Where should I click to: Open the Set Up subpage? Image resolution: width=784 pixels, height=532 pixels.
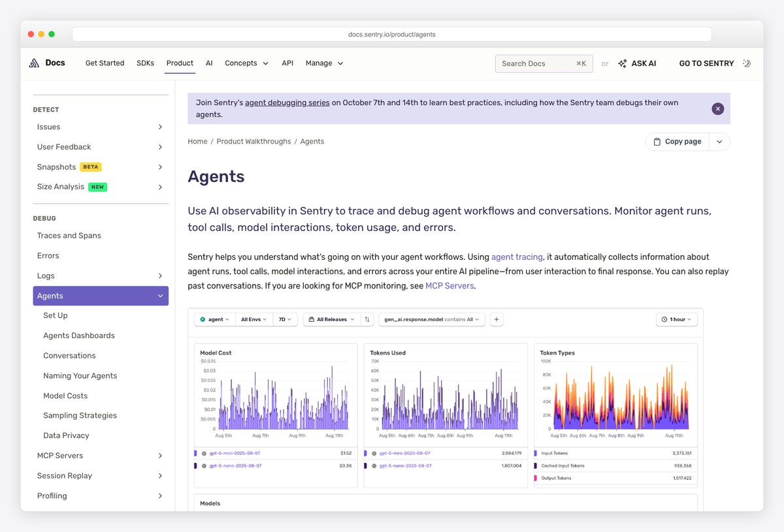point(56,316)
